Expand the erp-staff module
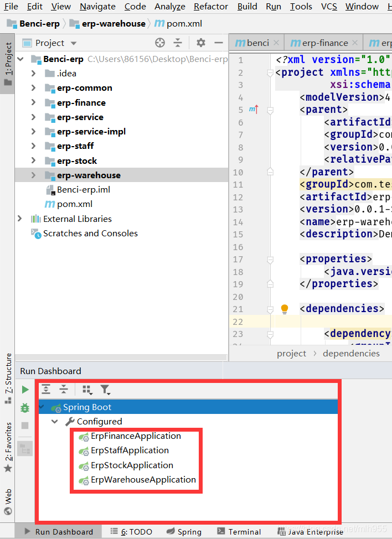Viewport: 392px width, 539px height. pos(33,146)
